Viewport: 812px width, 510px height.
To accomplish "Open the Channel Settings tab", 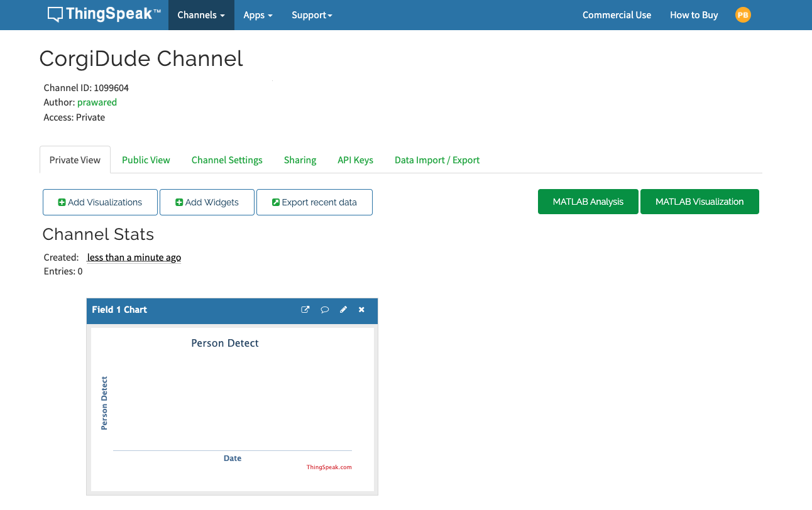I will pos(227,160).
